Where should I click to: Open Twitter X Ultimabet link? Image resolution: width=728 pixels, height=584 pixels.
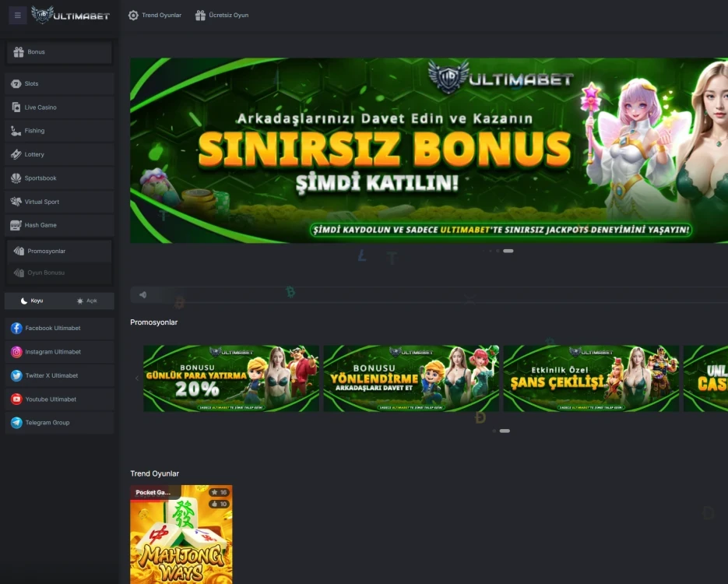pyautogui.click(x=59, y=375)
